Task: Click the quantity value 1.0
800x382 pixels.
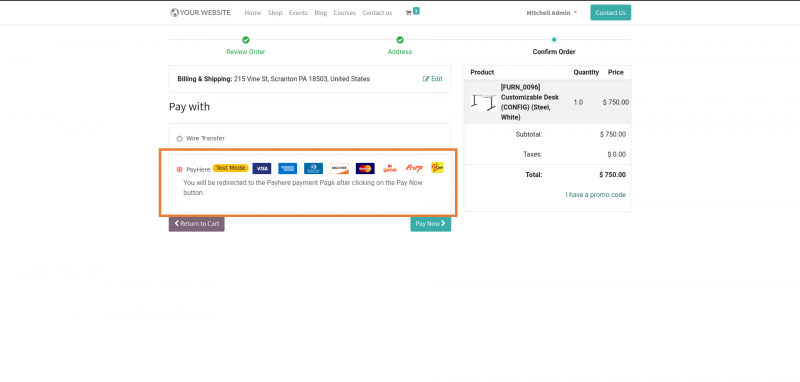Action: click(x=578, y=103)
